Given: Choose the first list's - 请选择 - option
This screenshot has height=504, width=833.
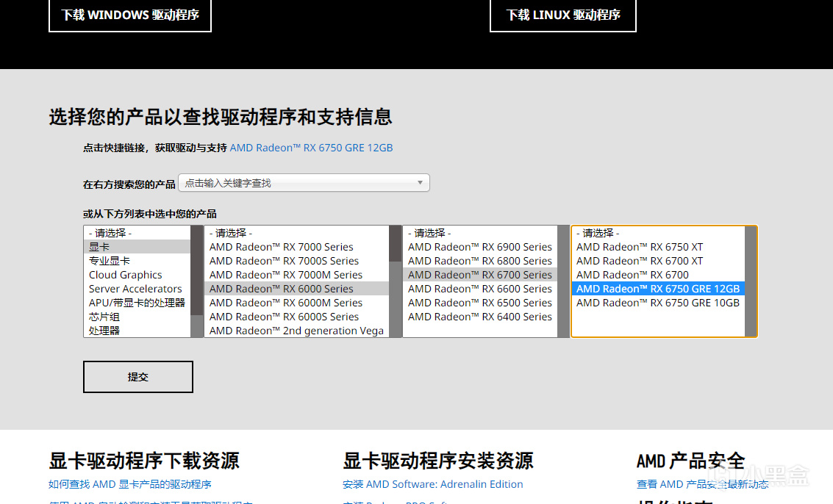Looking at the screenshot, I should [137, 233].
